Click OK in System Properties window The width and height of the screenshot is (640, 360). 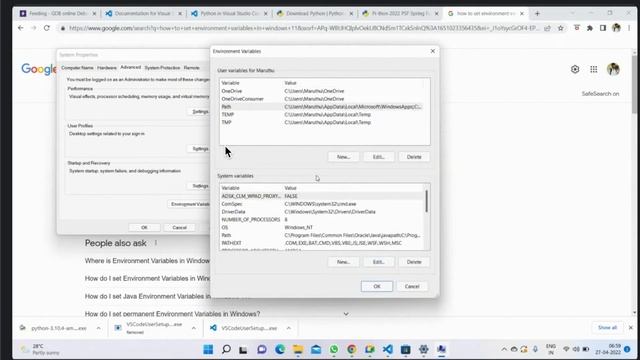tap(144, 227)
